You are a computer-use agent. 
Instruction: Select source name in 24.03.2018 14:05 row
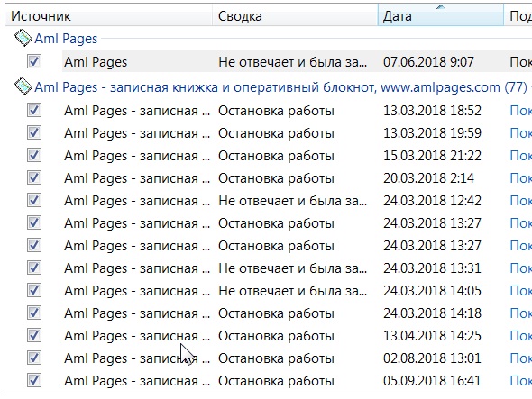click(x=137, y=291)
